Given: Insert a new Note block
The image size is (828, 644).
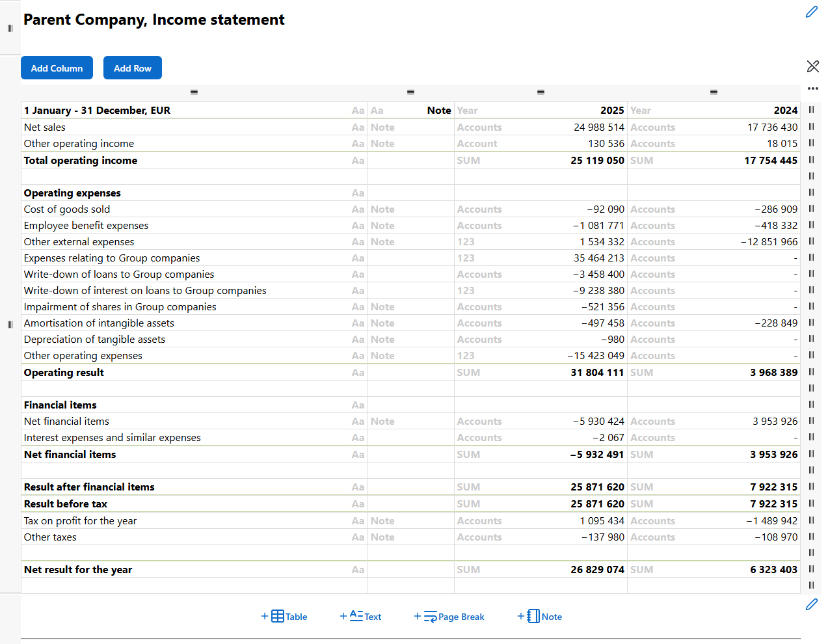Looking at the screenshot, I should pyautogui.click(x=540, y=616).
